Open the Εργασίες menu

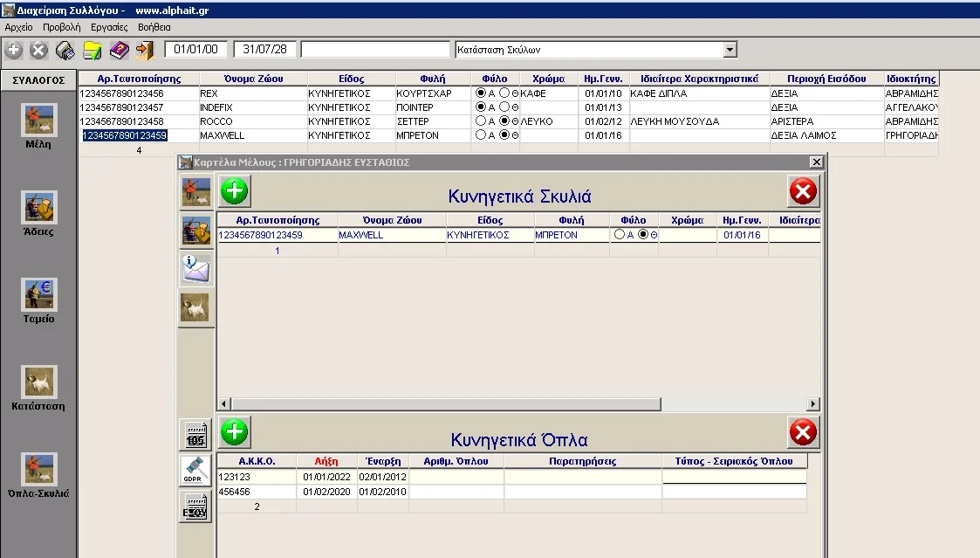[109, 27]
